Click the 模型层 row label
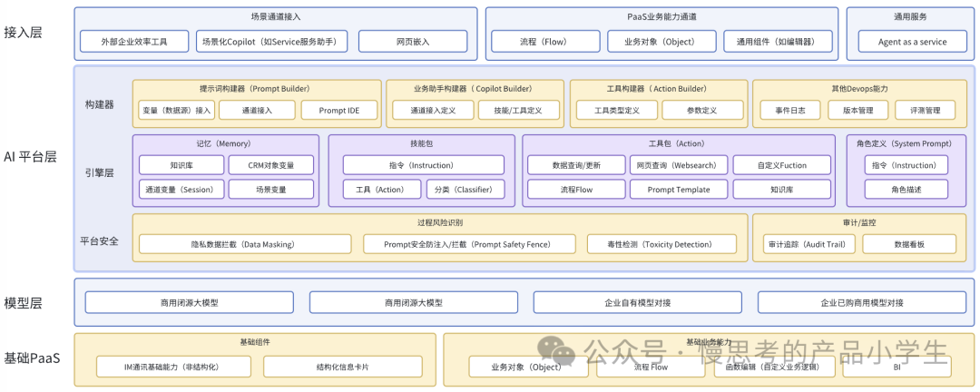The image size is (980, 392). tap(23, 303)
